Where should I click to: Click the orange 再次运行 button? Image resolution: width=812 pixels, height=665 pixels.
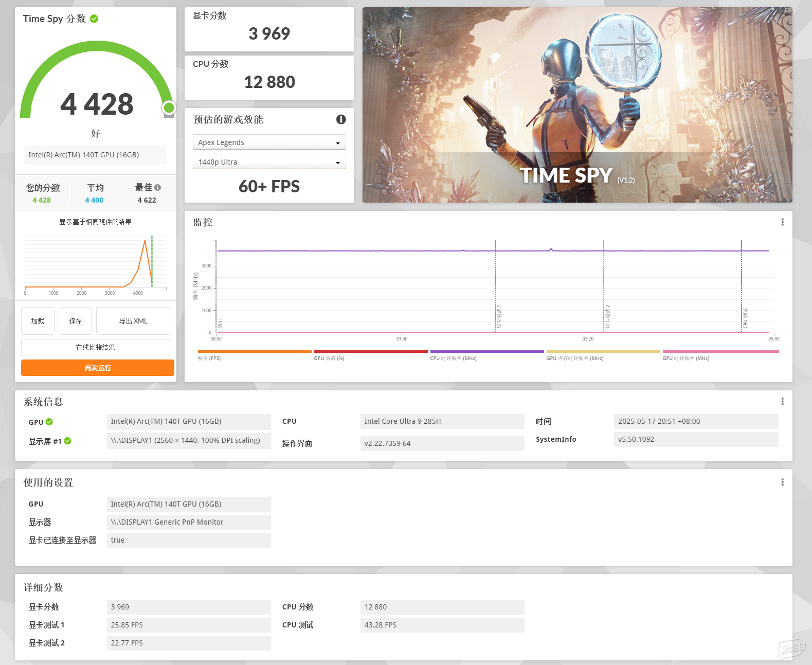click(98, 368)
